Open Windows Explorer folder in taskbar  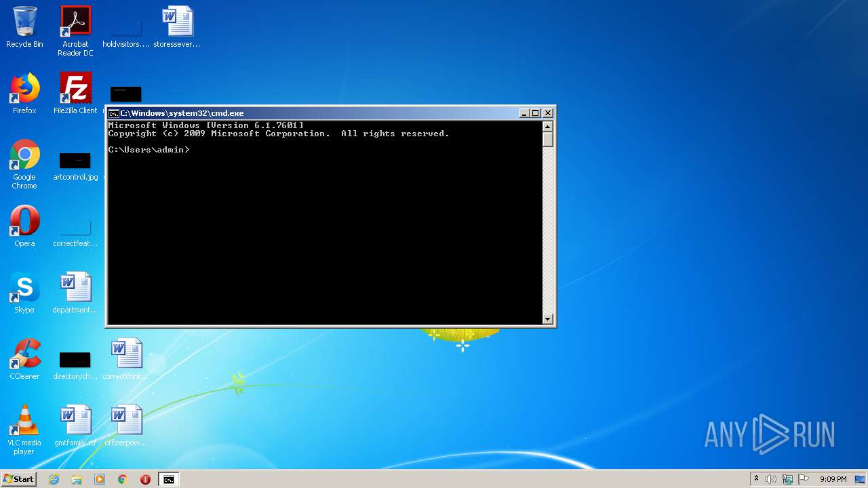[x=77, y=479]
